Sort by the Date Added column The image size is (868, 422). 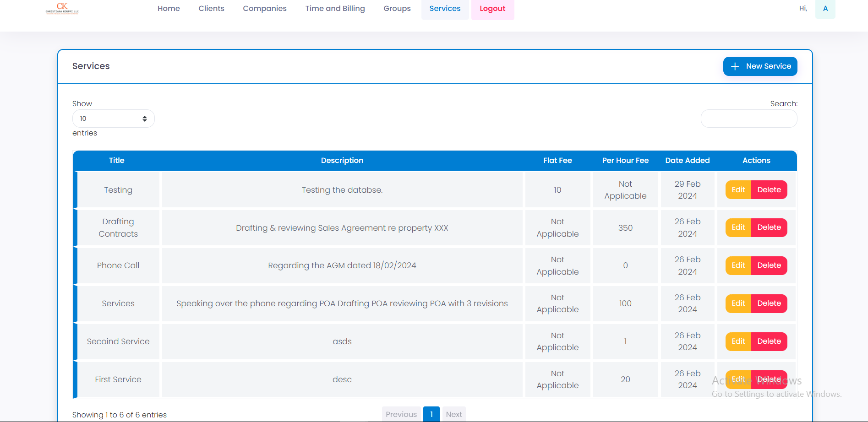tap(687, 161)
